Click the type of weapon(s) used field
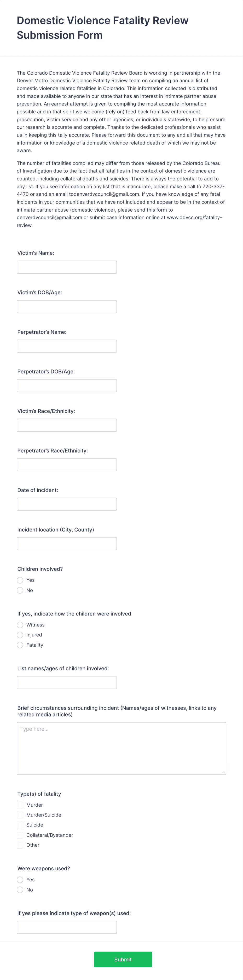 coord(66,927)
